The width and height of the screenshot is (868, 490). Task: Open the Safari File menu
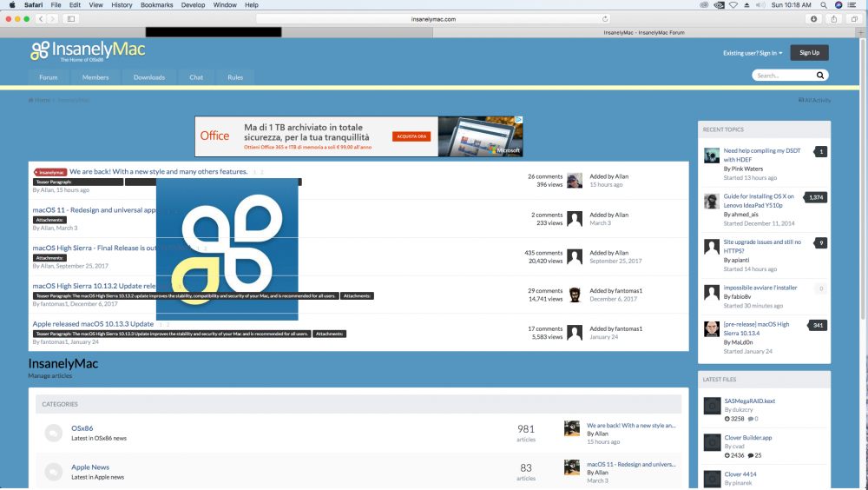pyautogui.click(x=56, y=5)
